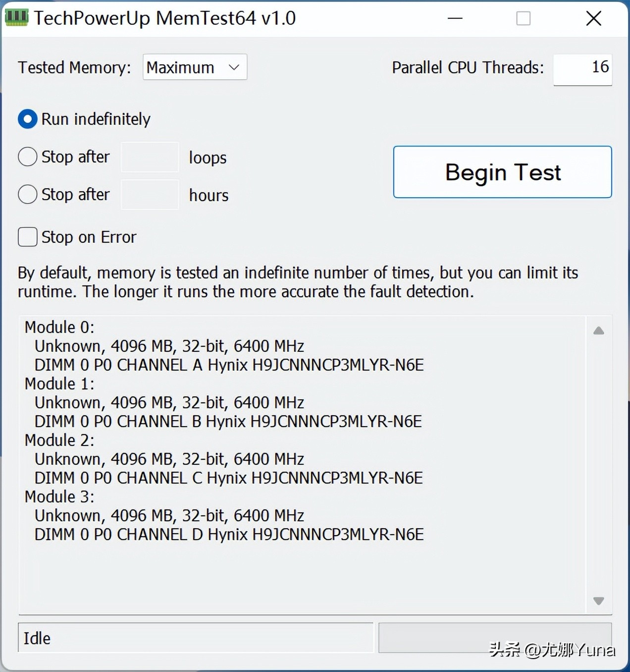Open the Tested Memory dropdown
The width and height of the screenshot is (630, 672).
point(195,67)
